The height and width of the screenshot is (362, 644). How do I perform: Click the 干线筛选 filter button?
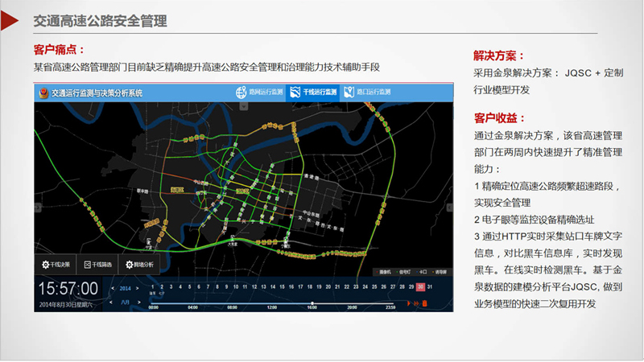click(x=97, y=264)
